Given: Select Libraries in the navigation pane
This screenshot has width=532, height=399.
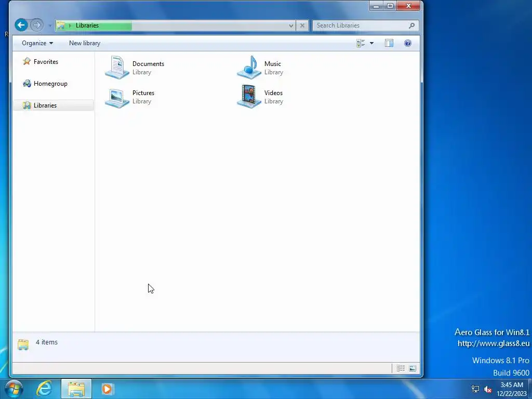Looking at the screenshot, I should [54, 105].
